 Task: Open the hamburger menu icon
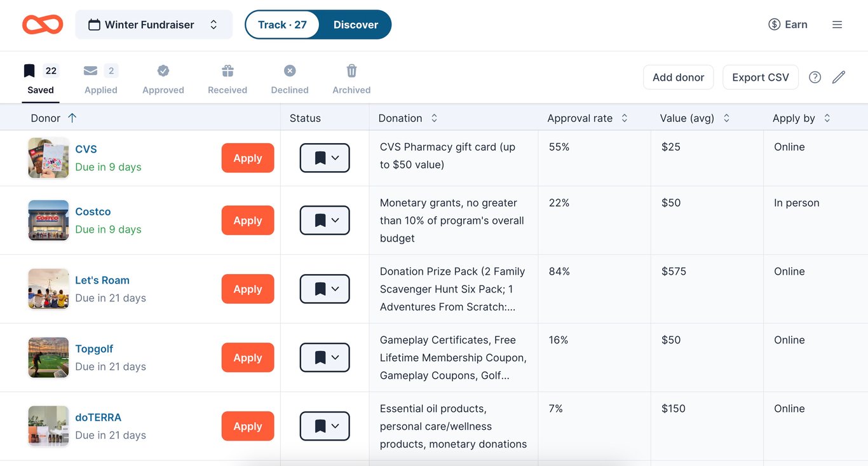837,25
